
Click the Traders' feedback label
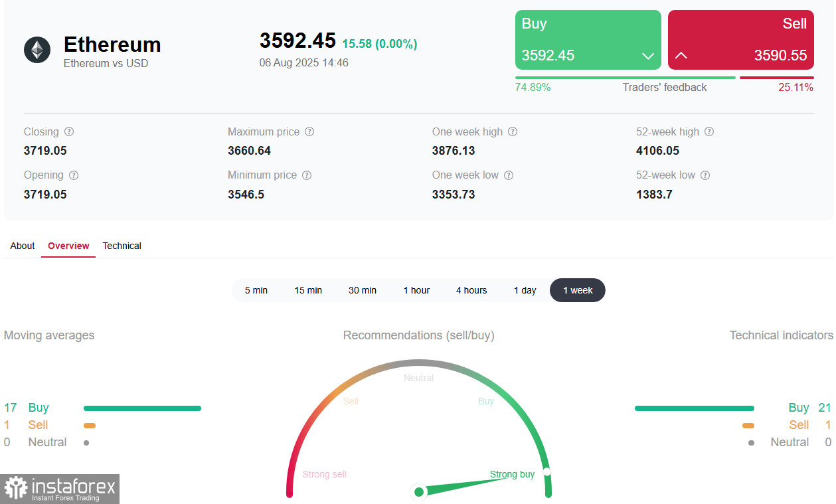pos(665,88)
